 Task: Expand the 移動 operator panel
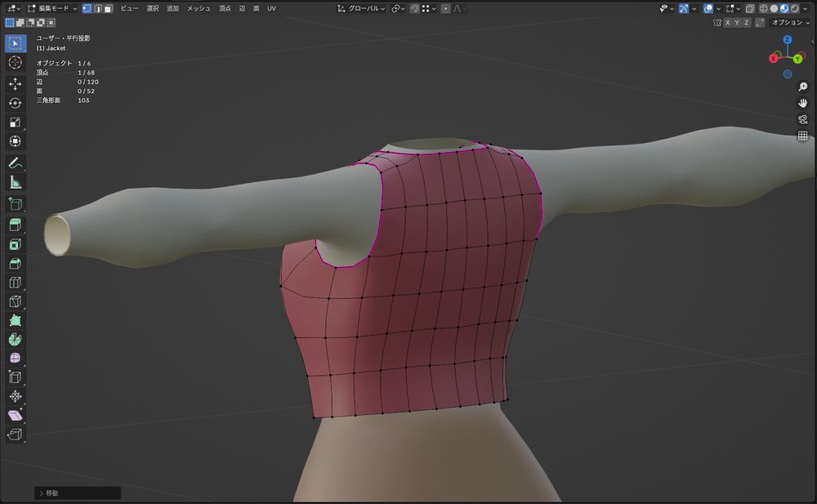pos(78,493)
